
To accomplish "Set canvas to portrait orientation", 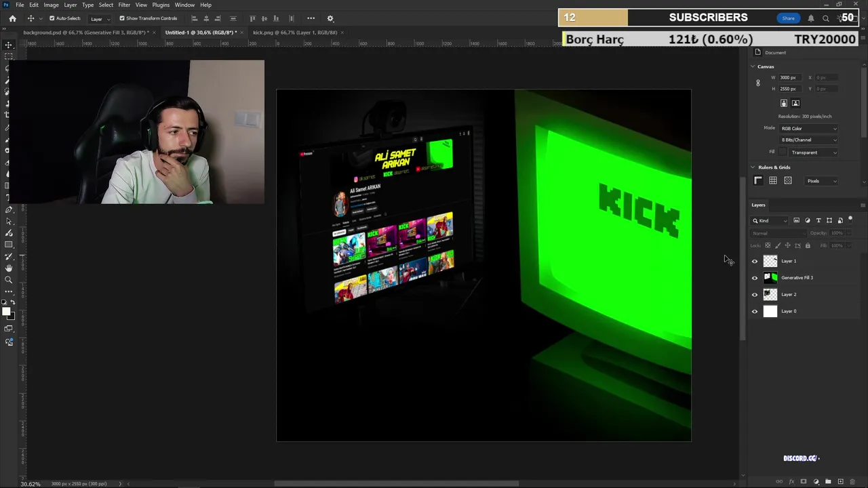I will [784, 103].
